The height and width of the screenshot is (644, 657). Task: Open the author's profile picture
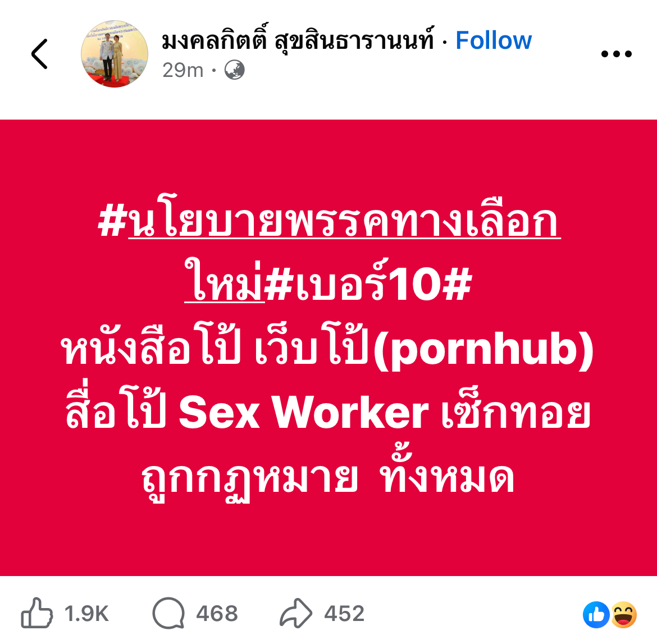(x=115, y=54)
